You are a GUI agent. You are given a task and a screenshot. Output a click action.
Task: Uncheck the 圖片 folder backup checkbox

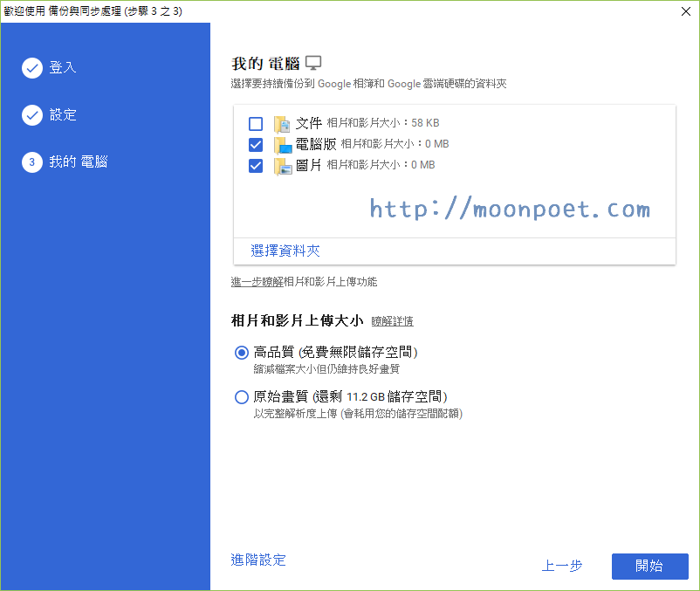pos(256,165)
